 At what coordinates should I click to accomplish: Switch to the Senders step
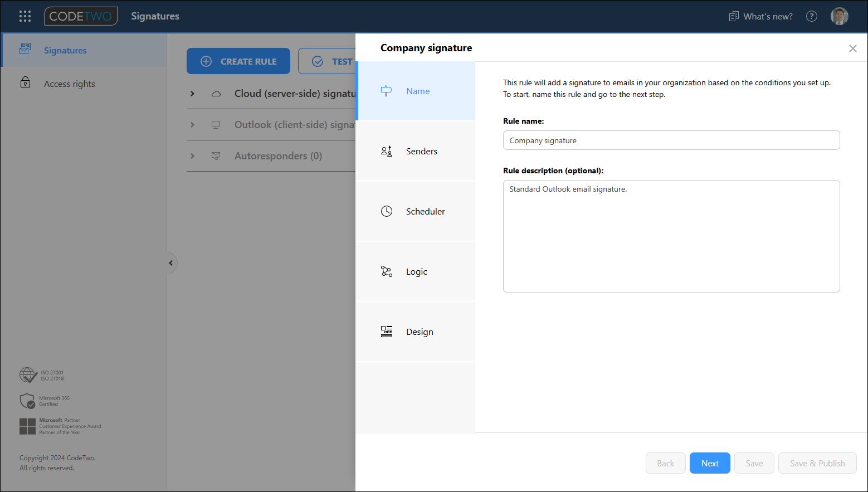[x=421, y=150]
